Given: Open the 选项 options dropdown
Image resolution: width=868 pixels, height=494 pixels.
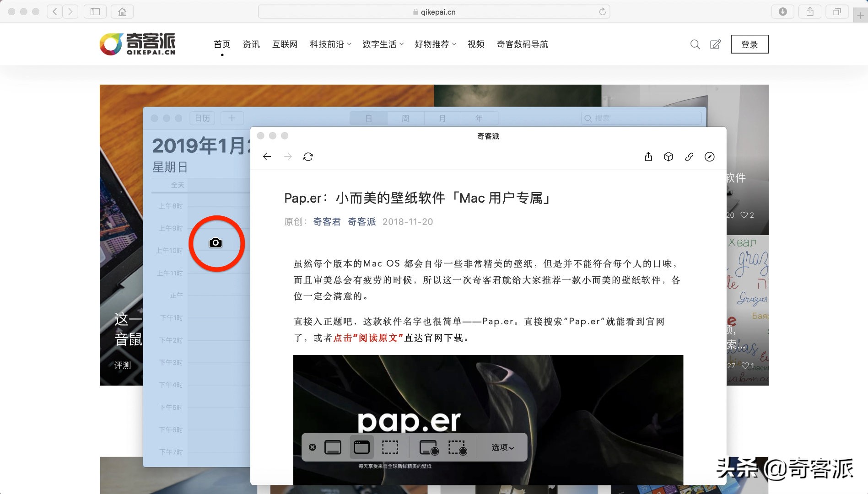Looking at the screenshot, I should pos(501,447).
